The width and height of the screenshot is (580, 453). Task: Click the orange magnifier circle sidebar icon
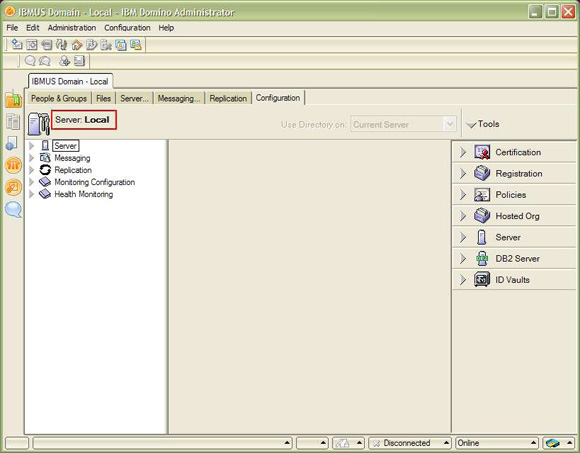(x=13, y=187)
